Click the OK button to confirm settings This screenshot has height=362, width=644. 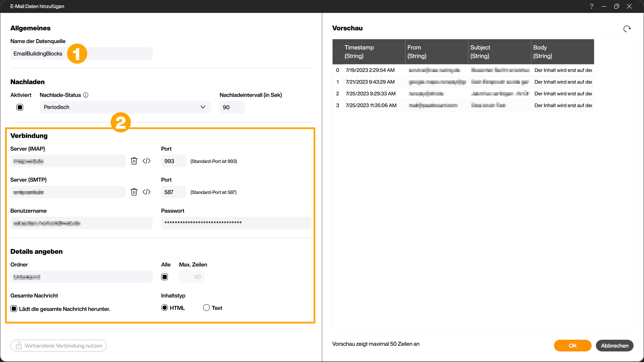coord(573,345)
